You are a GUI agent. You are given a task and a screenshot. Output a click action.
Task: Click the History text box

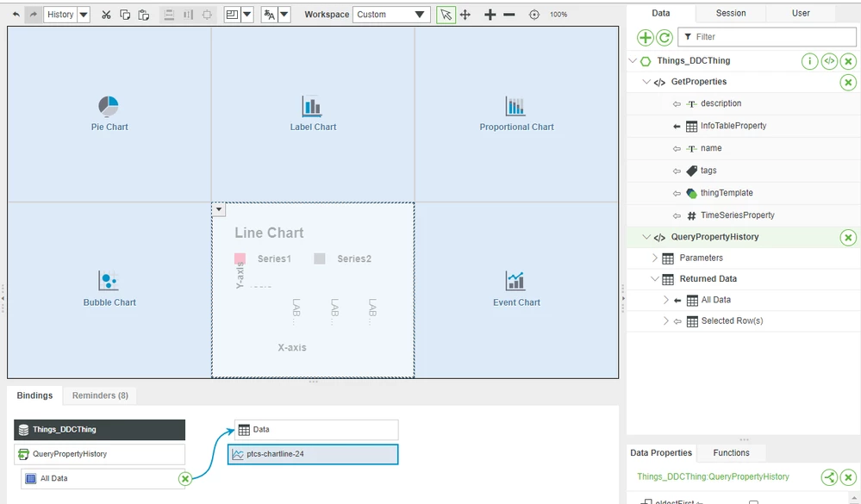[60, 15]
